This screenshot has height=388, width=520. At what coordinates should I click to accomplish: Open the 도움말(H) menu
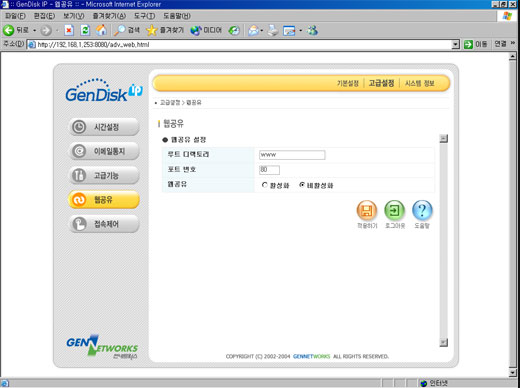[x=177, y=16]
